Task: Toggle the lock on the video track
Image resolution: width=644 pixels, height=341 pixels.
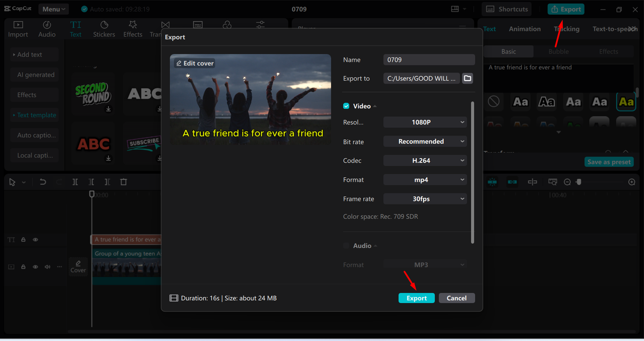Action: (x=23, y=267)
